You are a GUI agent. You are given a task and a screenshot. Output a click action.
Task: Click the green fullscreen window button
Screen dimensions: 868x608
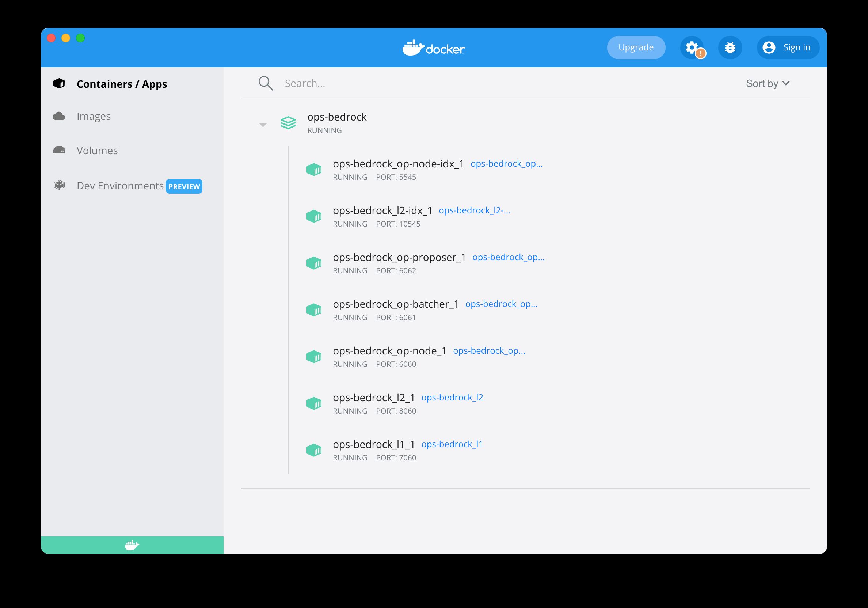point(80,38)
